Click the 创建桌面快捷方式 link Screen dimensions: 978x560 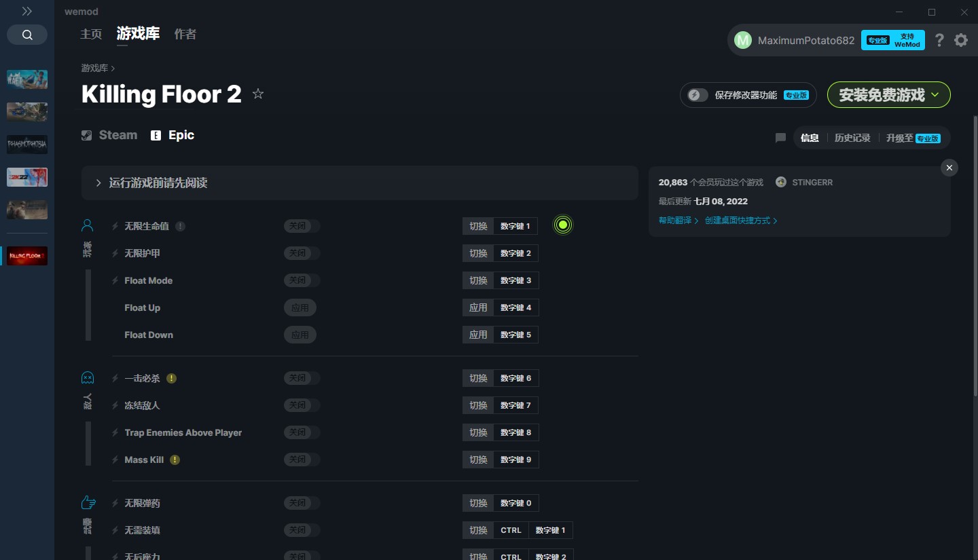point(741,221)
